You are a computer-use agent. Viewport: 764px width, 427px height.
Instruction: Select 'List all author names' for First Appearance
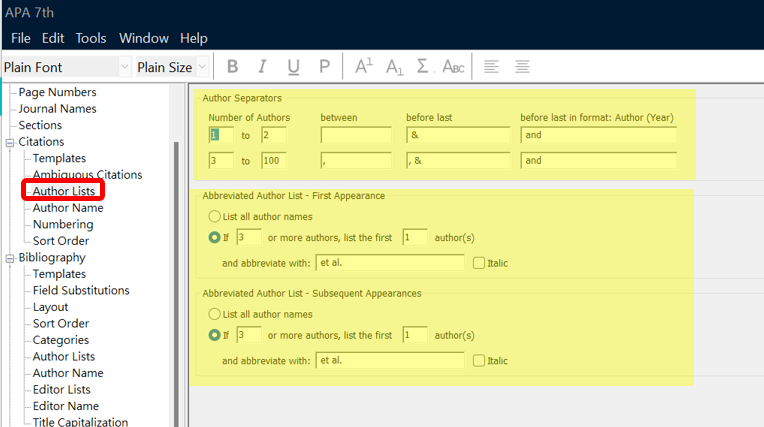214,216
